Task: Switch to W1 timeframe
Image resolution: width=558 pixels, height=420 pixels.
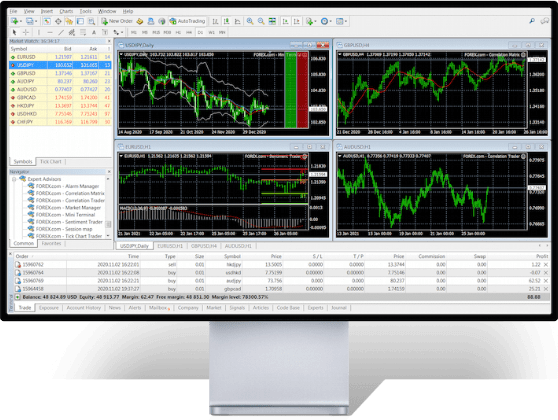Action: (211, 32)
